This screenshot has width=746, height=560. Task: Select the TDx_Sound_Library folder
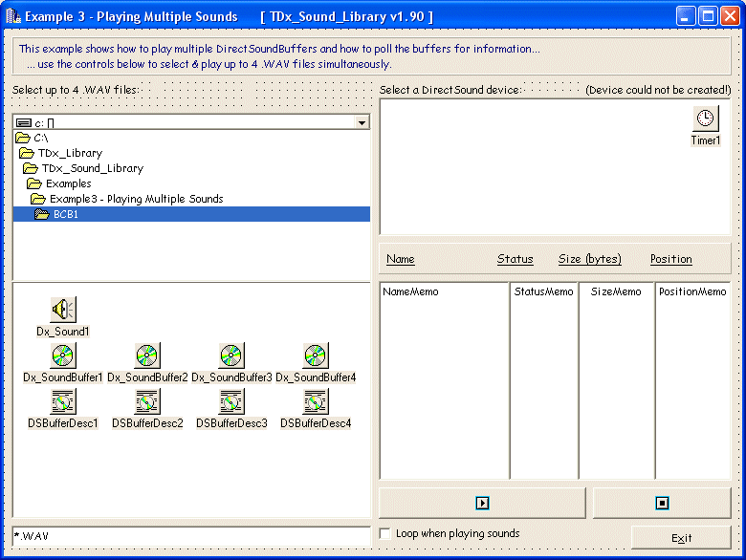[83, 168]
